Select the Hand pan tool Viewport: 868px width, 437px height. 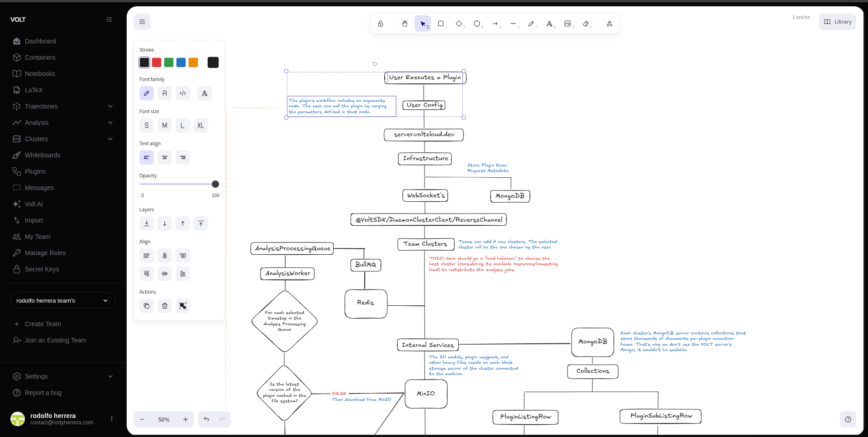pos(405,24)
